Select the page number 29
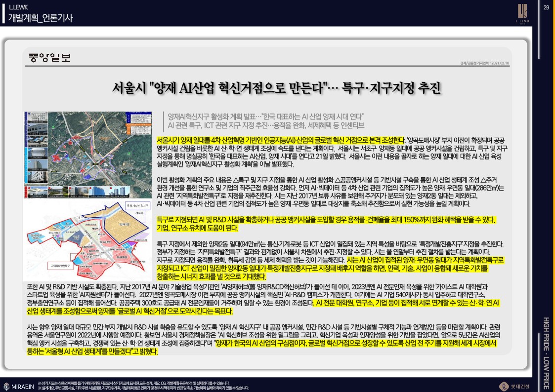Screen dimensions: 555x392 546,7
